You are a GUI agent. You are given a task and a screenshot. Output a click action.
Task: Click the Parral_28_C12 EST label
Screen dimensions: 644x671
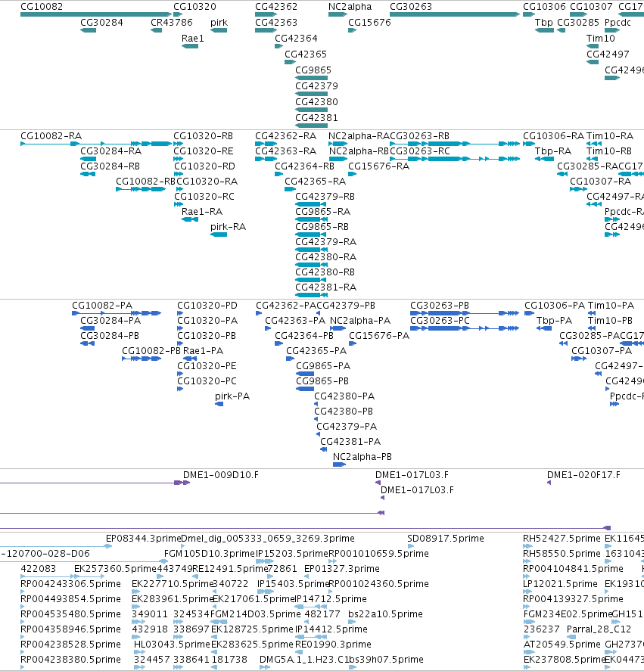coord(599,629)
